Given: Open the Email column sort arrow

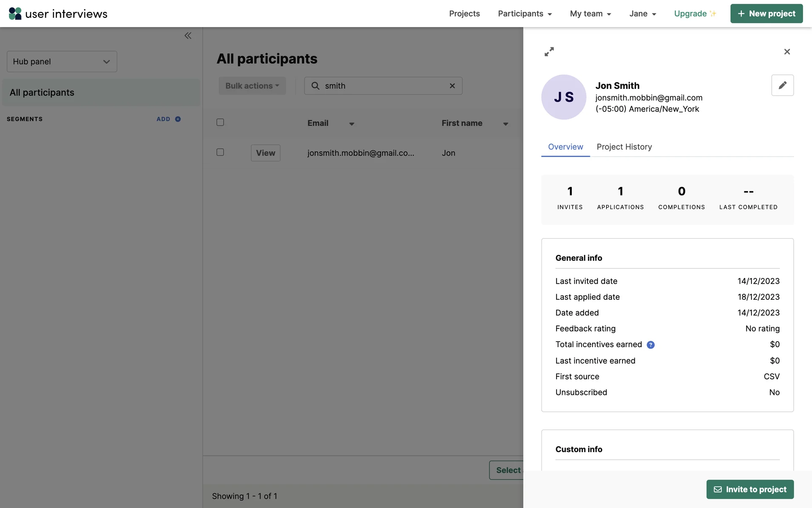Looking at the screenshot, I should point(351,124).
